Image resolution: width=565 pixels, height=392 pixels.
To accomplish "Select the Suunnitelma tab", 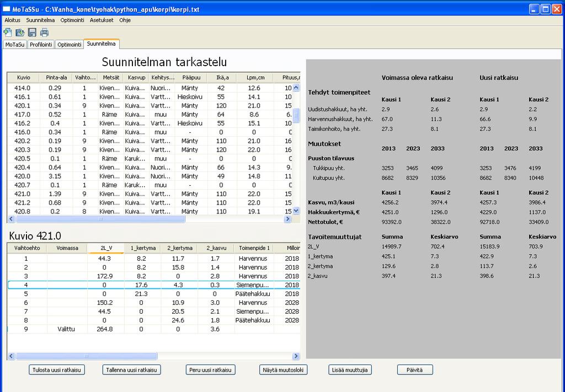I will coord(102,44).
